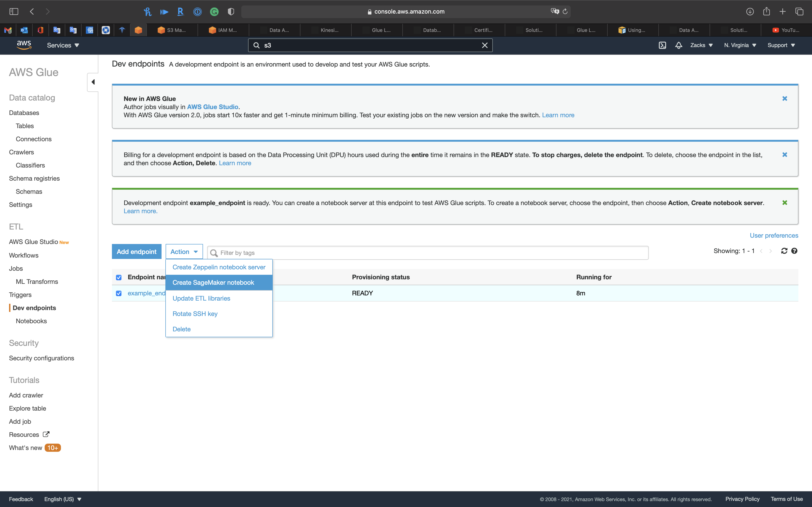Open the N. Virginia region selector

coord(740,45)
